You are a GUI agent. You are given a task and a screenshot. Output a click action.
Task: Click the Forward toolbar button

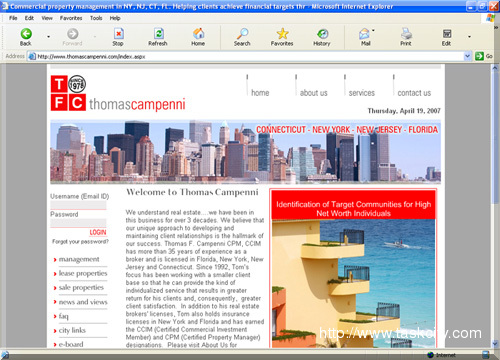pyautogui.click(x=72, y=37)
